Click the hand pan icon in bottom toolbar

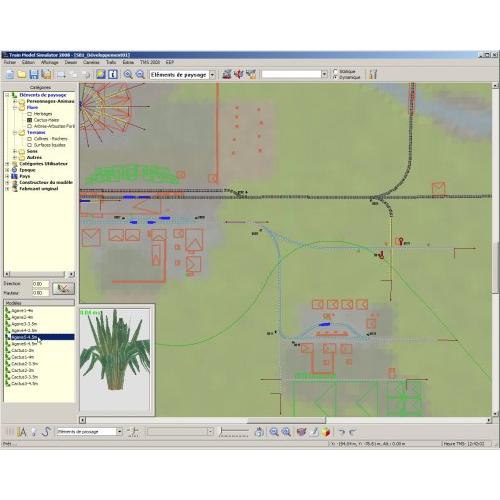click(x=259, y=432)
